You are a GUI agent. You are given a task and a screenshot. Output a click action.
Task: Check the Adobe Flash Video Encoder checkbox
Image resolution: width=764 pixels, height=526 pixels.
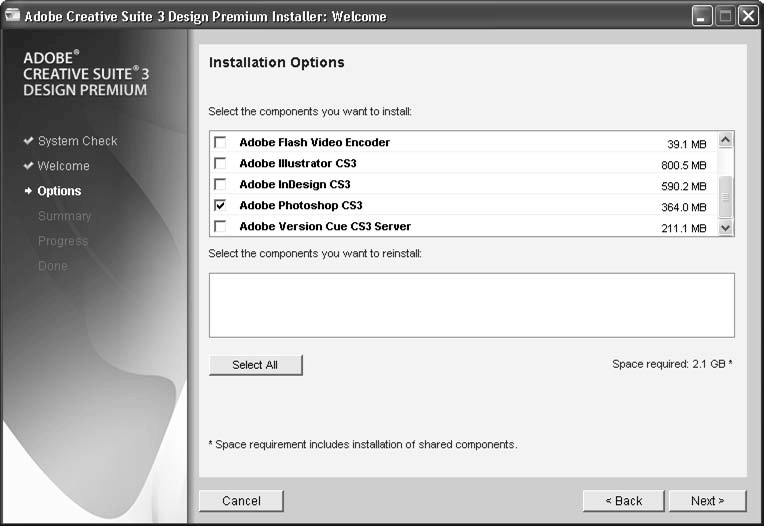pyautogui.click(x=220, y=143)
